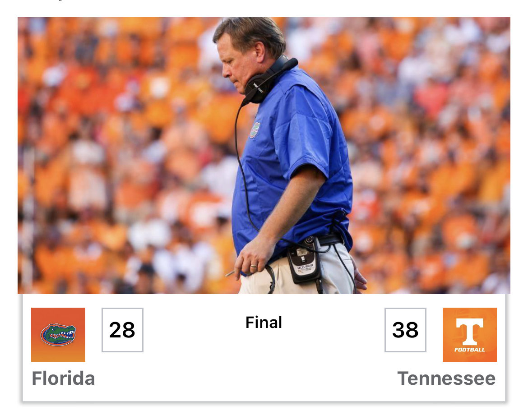Tap the Tennessee T Football logo
This screenshot has width=528, height=420.
[469, 335]
